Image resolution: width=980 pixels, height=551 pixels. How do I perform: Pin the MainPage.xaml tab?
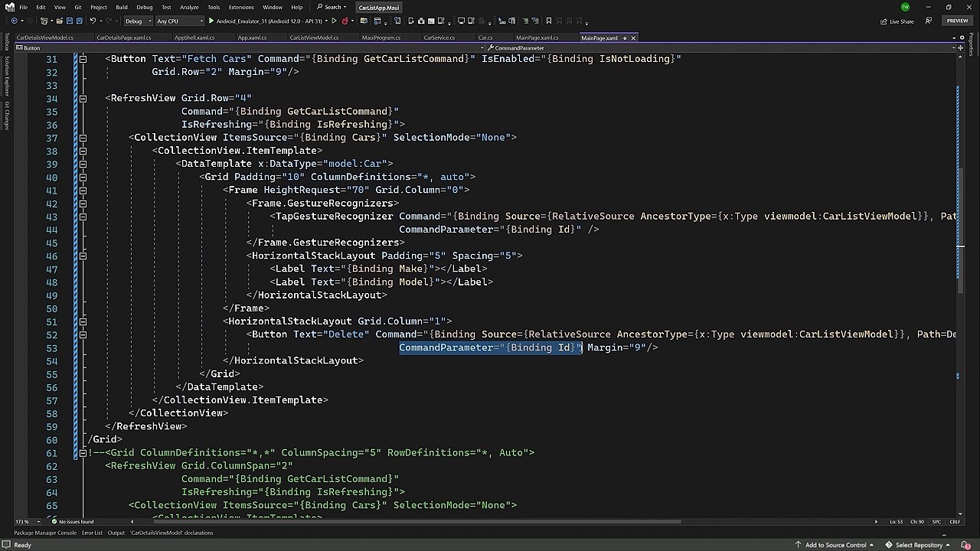click(625, 38)
